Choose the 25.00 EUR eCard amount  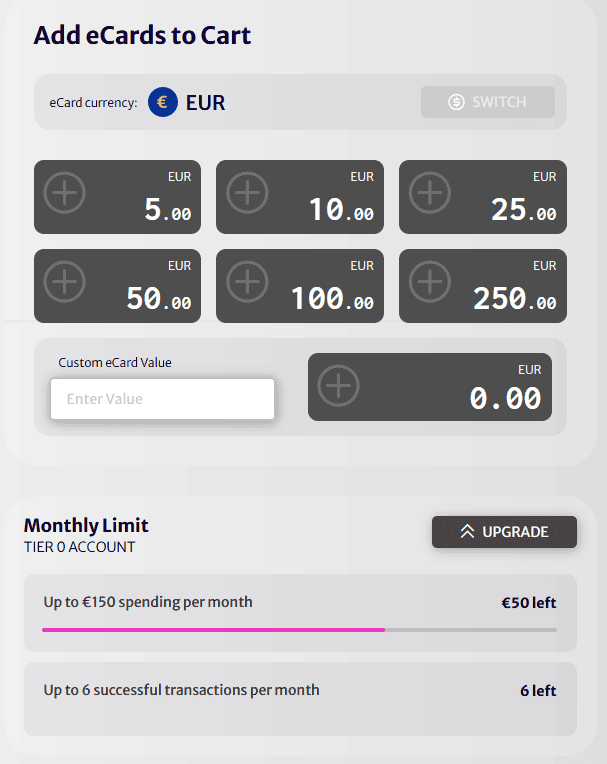[483, 197]
